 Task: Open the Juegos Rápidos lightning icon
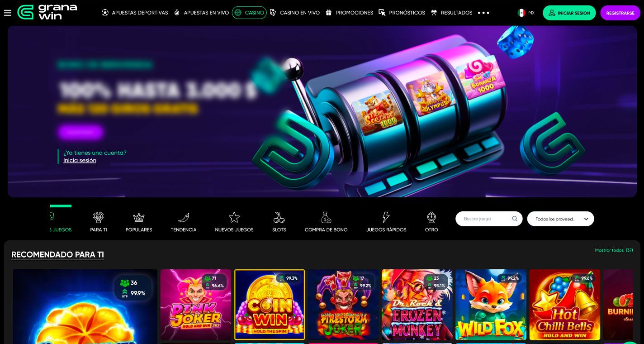pos(386,218)
